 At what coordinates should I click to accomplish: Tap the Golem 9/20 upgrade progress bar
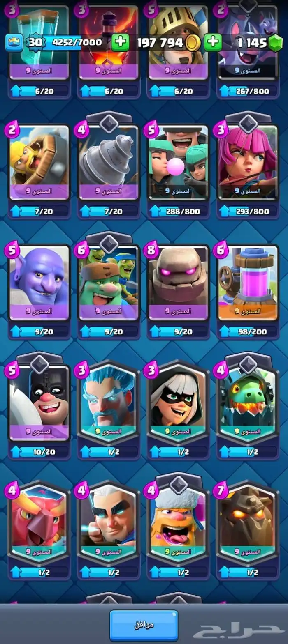[178, 331]
